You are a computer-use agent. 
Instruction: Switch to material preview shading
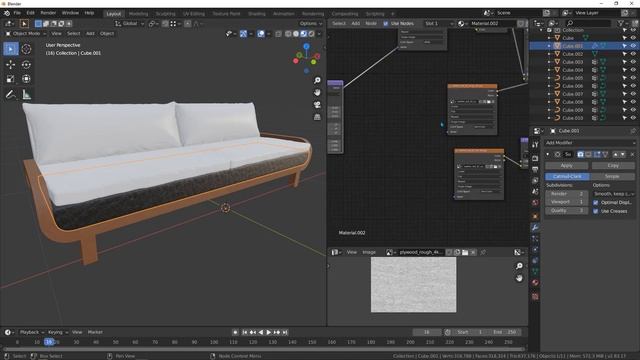pos(304,34)
